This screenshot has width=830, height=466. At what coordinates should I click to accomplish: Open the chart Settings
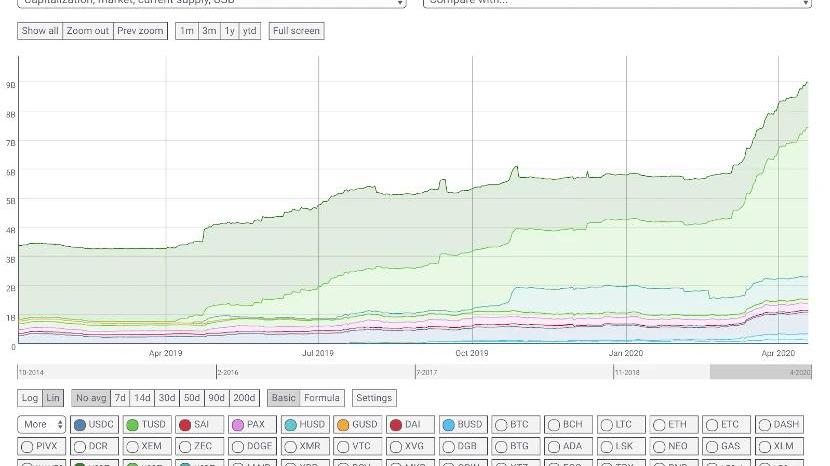pyautogui.click(x=374, y=398)
